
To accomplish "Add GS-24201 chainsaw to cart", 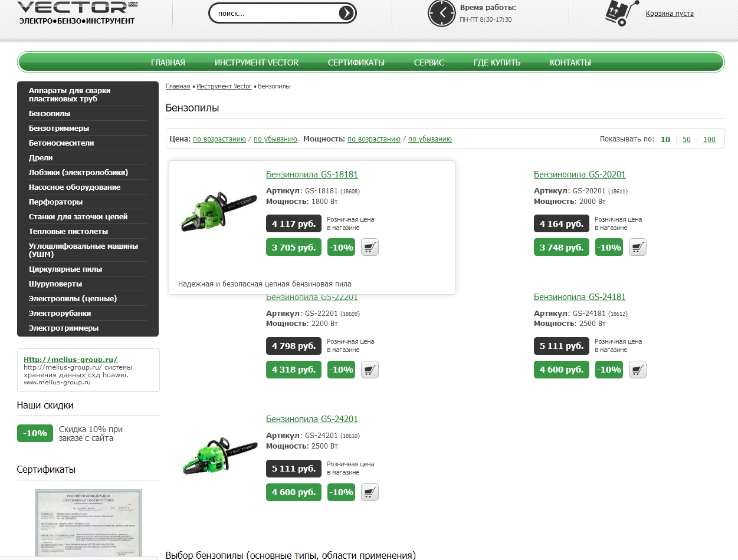I will pyautogui.click(x=370, y=492).
